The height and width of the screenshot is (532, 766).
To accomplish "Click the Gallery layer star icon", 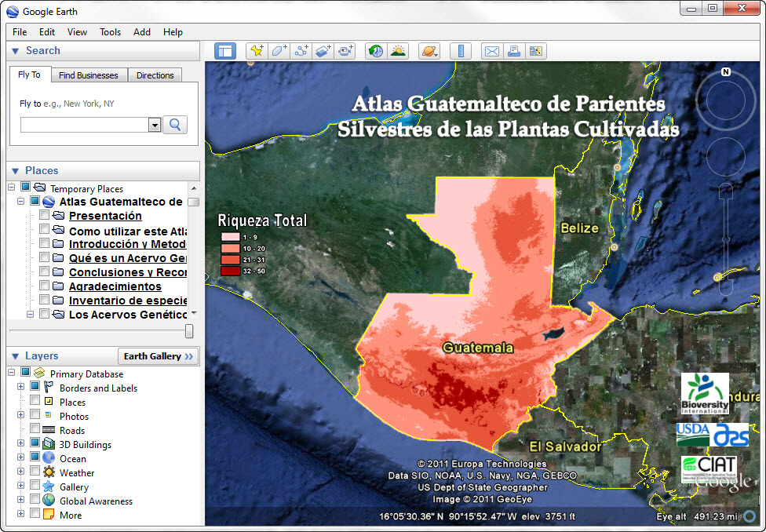I will point(49,486).
